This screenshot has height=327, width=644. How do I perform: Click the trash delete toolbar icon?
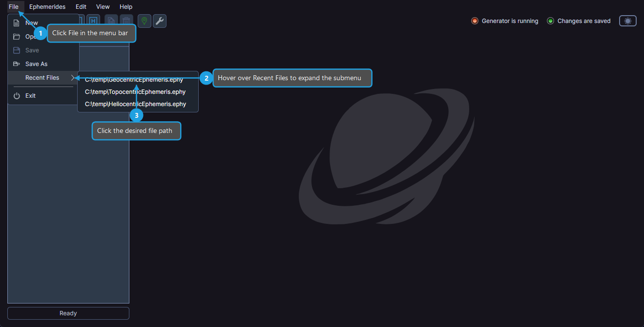click(126, 21)
